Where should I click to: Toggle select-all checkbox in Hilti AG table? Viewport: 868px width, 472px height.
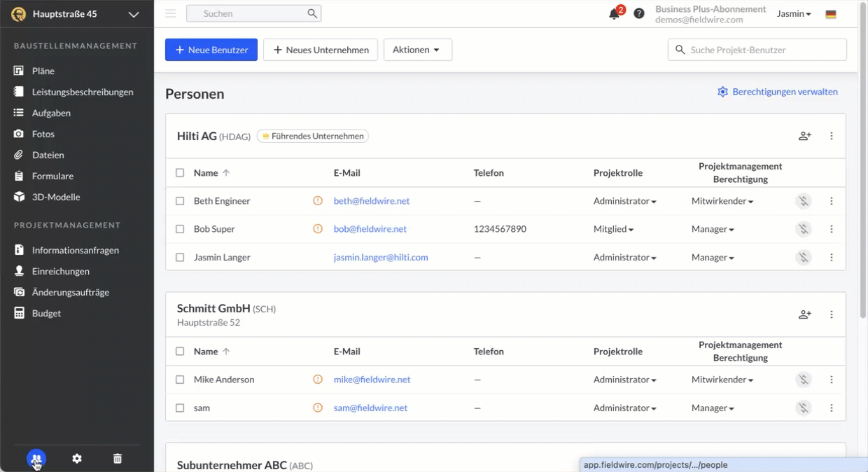click(x=180, y=173)
